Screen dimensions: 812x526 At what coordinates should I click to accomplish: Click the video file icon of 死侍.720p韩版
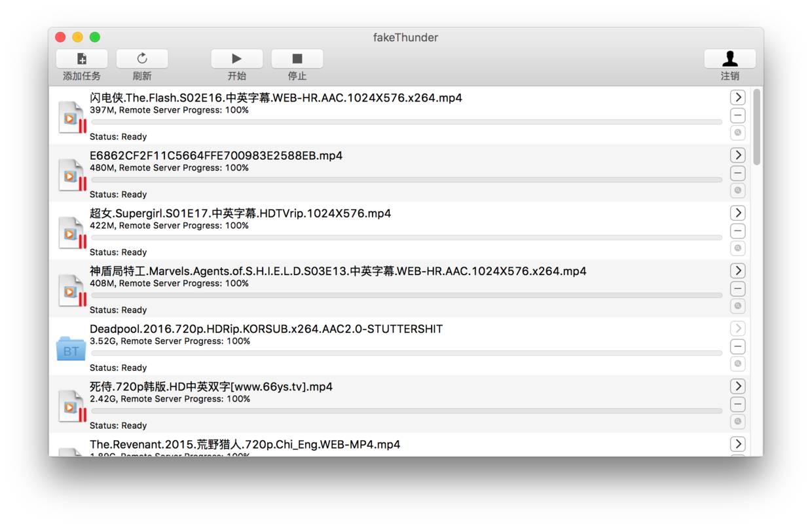[x=71, y=405]
